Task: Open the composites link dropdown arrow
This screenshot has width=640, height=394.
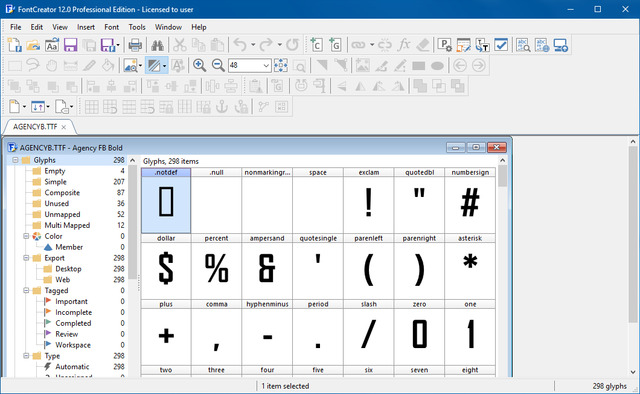Action: coord(372,45)
